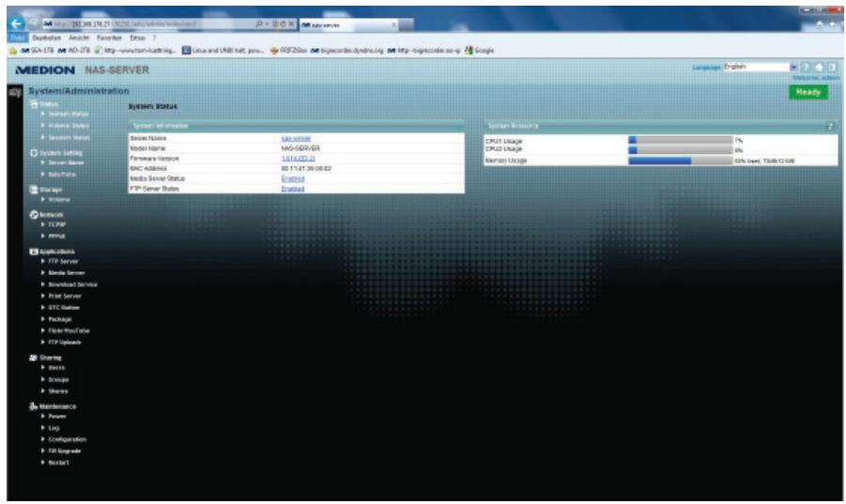
Task: Open Users under Sharing
Action: click(x=56, y=368)
